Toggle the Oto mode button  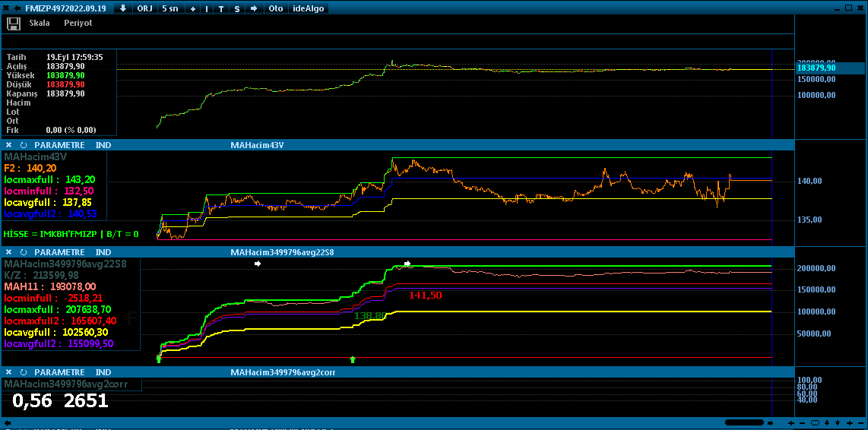click(274, 8)
